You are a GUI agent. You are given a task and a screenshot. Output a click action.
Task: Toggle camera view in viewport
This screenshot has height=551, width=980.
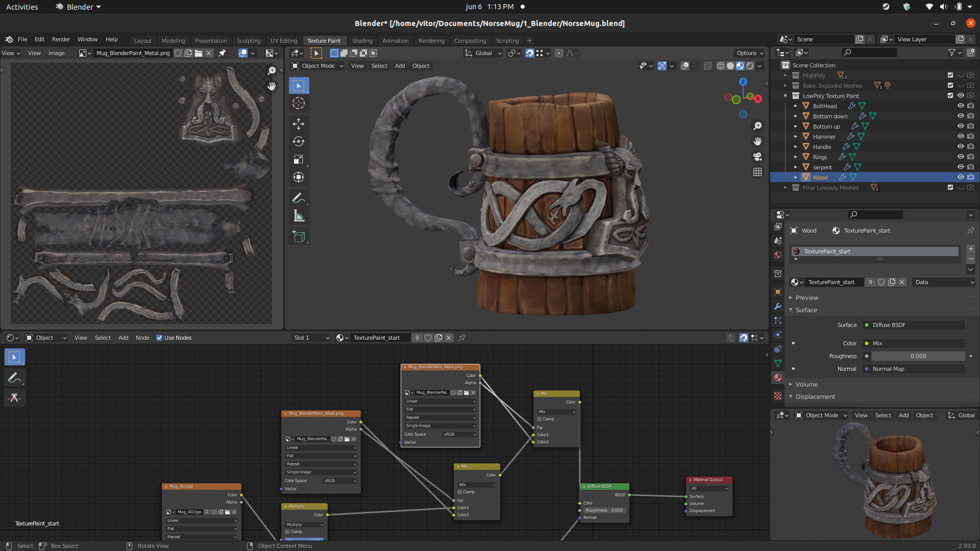tap(757, 157)
